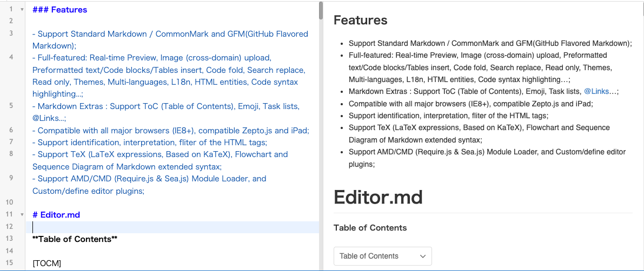
Task: Place cursor on the '### Features' source line
Action: pyautogui.click(x=59, y=10)
